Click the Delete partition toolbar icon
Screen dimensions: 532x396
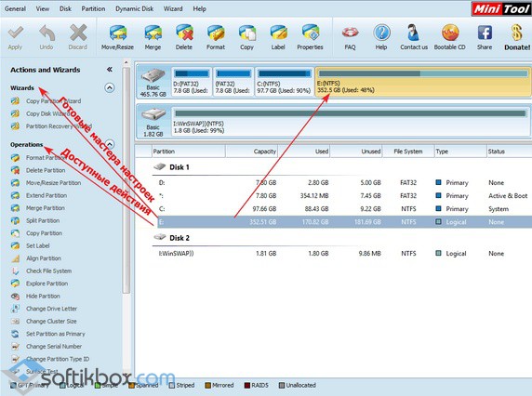(x=184, y=33)
